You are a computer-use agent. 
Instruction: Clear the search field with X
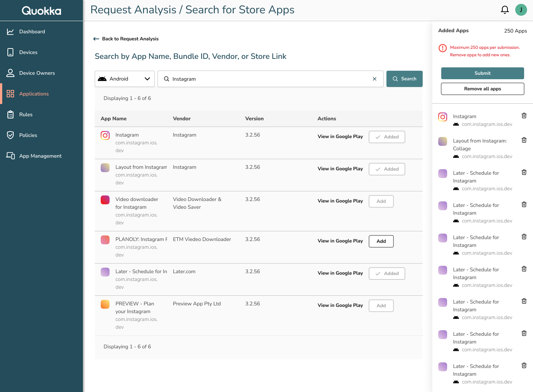[375, 79]
